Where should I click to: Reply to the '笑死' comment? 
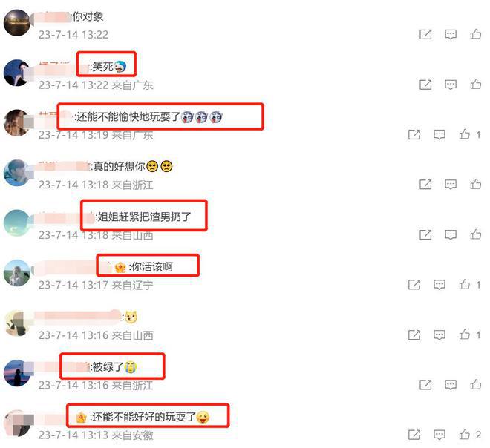pyautogui.click(x=451, y=85)
